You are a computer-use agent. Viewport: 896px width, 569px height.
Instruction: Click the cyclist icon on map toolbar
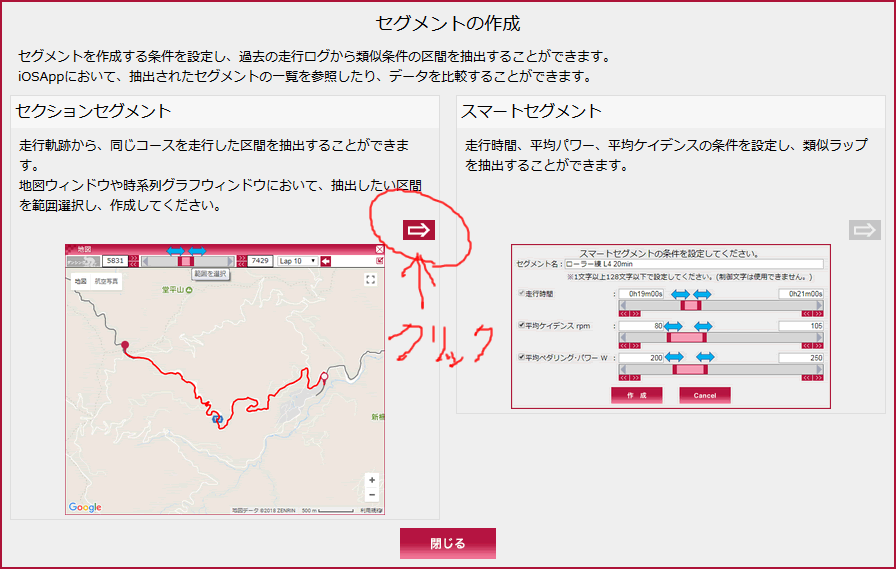tap(83, 262)
